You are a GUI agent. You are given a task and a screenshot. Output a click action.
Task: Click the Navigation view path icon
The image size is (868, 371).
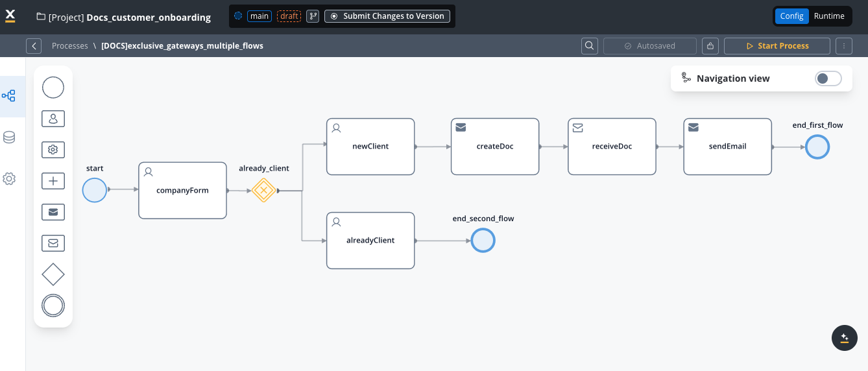(686, 78)
